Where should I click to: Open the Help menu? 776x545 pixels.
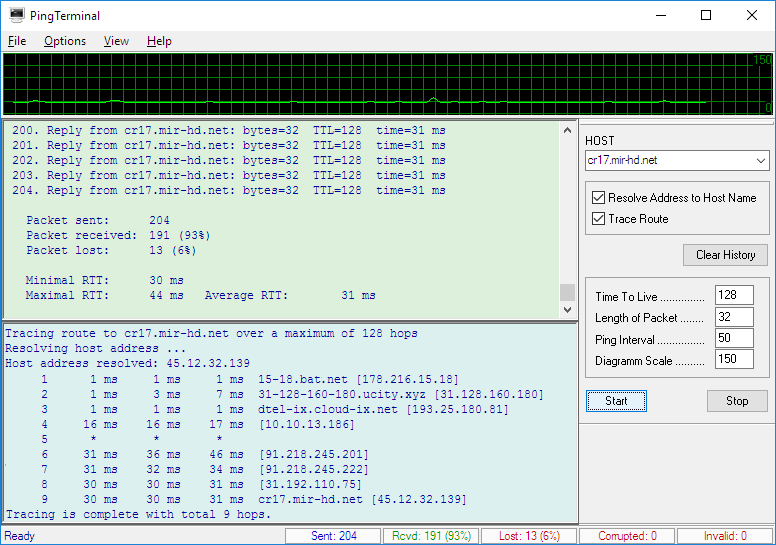pos(159,41)
